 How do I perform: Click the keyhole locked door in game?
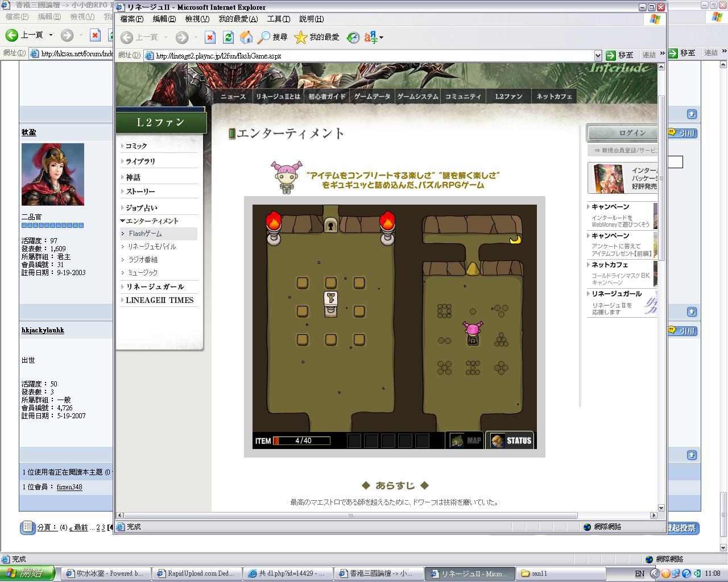click(331, 225)
